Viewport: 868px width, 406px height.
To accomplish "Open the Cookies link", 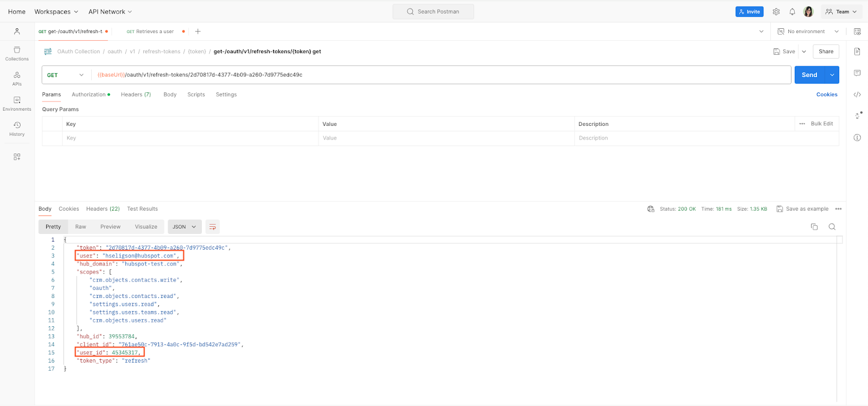I will [827, 94].
